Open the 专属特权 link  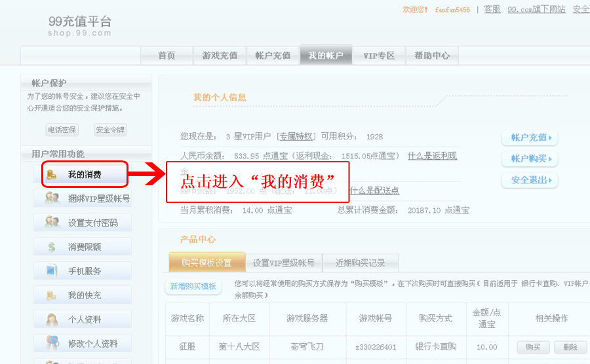(x=296, y=136)
